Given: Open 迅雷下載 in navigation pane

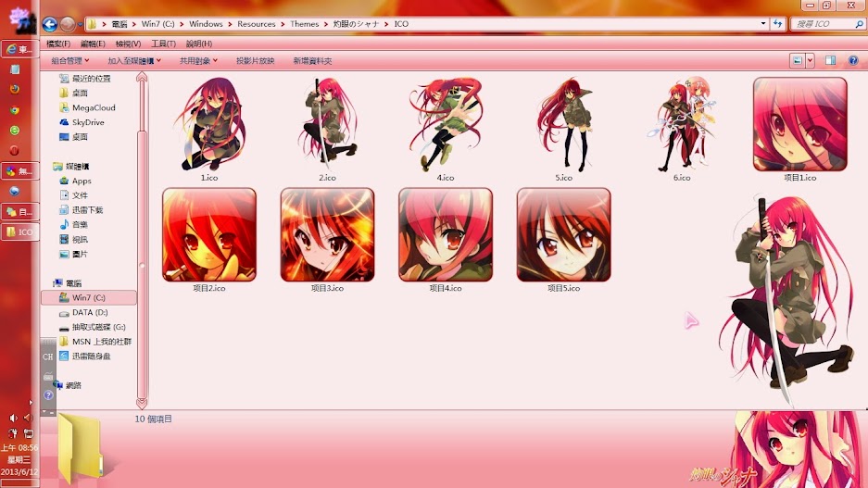Looking at the screenshot, I should pos(81,209).
